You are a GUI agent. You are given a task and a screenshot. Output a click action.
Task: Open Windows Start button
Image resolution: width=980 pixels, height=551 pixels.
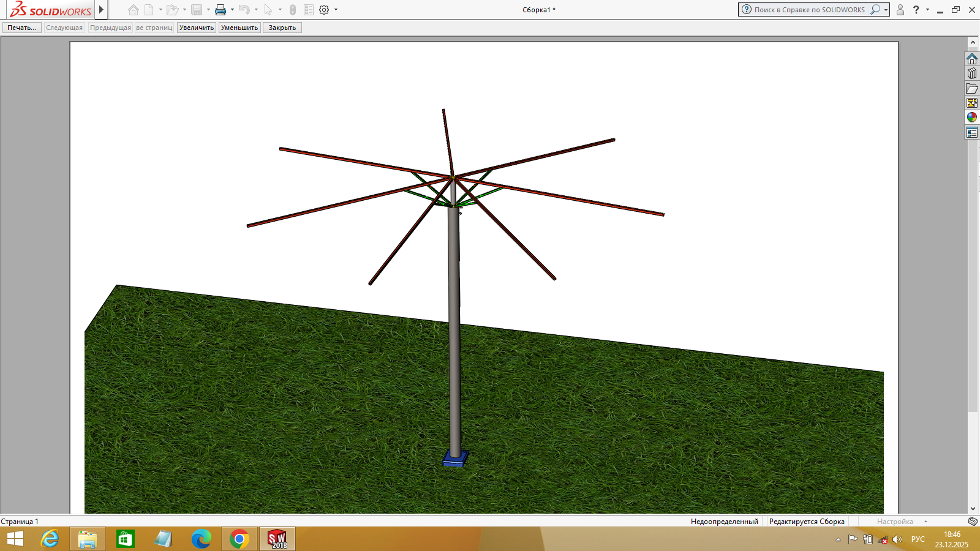point(15,539)
